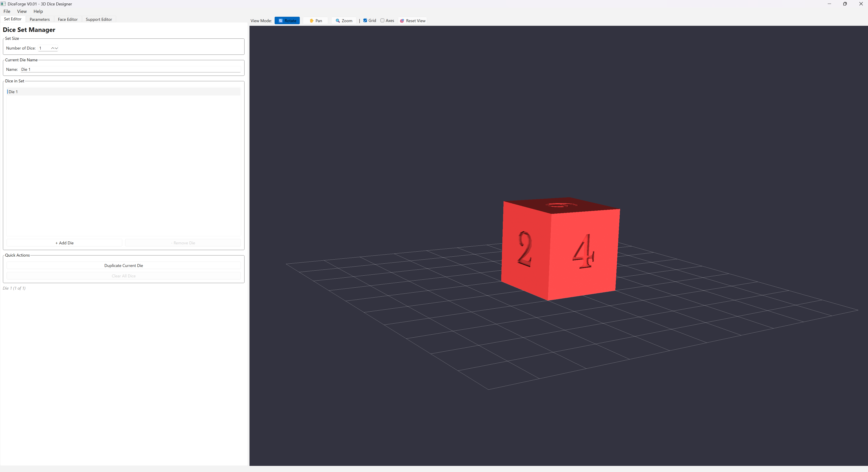Viewport: 868px width, 472px height.
Task: Decrease Number of Dice with the down arrow
Action: click(56, 48)
